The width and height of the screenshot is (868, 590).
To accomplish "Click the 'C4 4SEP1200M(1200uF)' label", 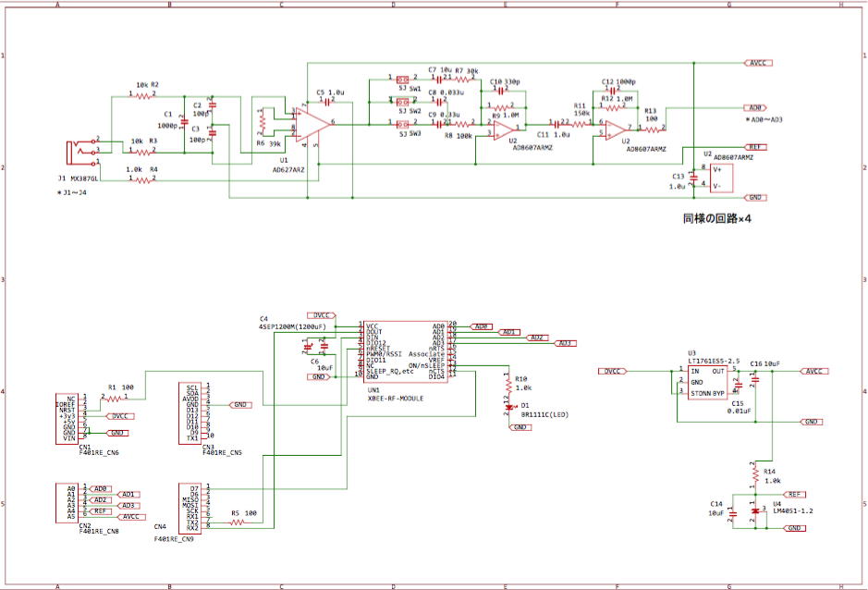I will [x=292, y=323].
